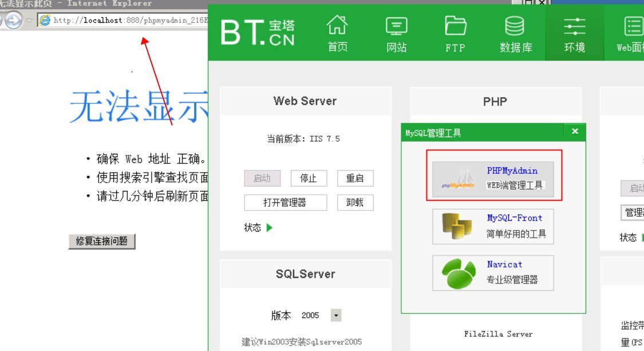Viewport: 644px width, 351px height.
Task: Click the Navicat blue link text
Action: pyautogui.click(x=505, y=265)
